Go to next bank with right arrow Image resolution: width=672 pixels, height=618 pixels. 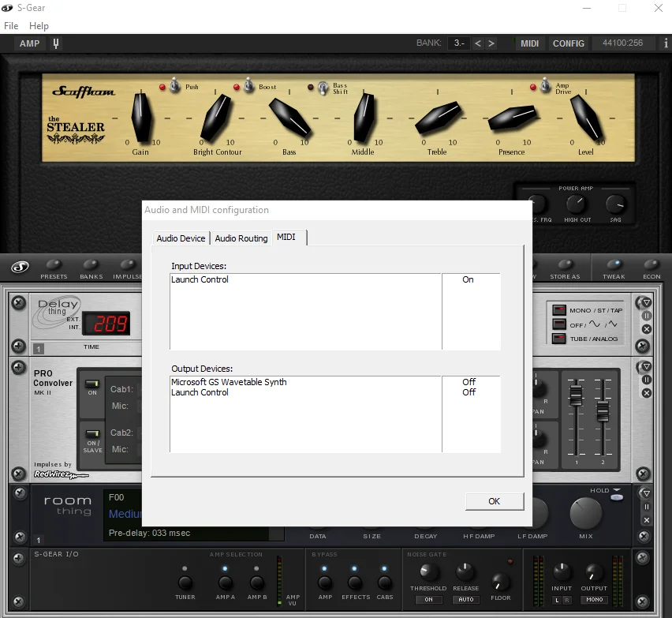coord(491,43)
